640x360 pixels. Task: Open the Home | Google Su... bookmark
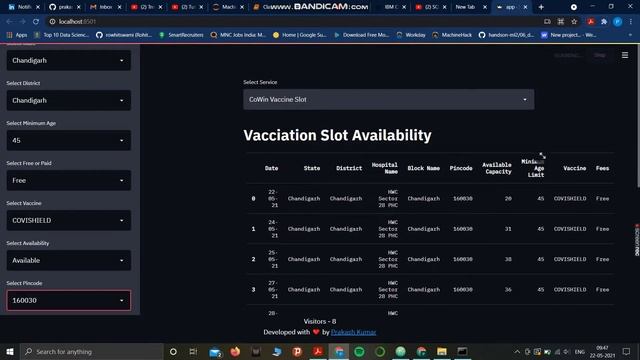pos(300,35)
